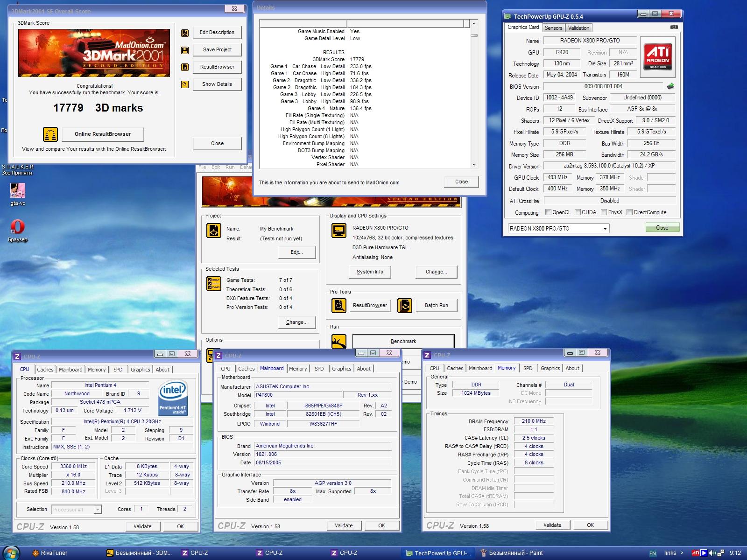Screen dimensions: 747x560
Task: Click the volume speaker tray icon
Action: tap(713, 553)
